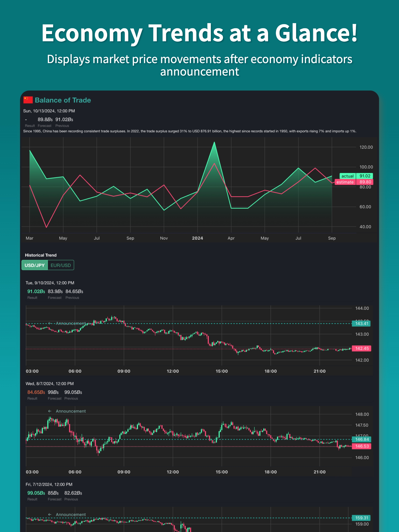399x532 pixels.
Task: Click the Historical Trend heading
Action: 41,255
